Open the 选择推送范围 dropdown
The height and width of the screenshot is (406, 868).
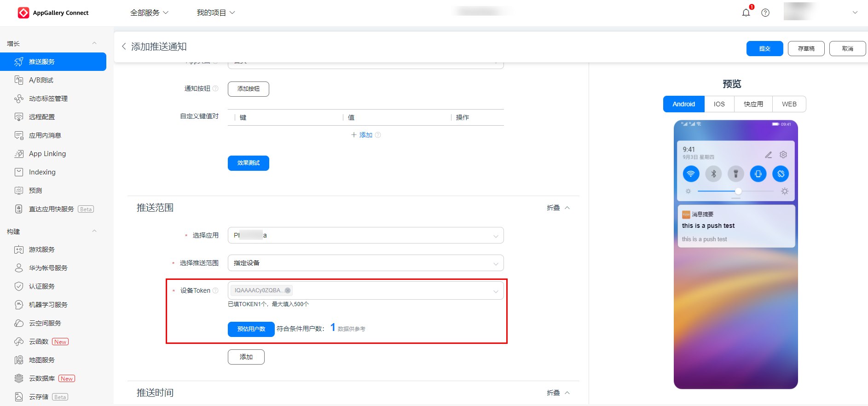click(365, 263)
